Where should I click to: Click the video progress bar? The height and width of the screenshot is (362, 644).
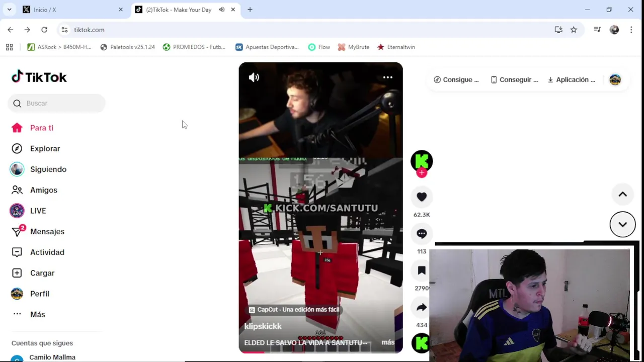coord(320,352)
